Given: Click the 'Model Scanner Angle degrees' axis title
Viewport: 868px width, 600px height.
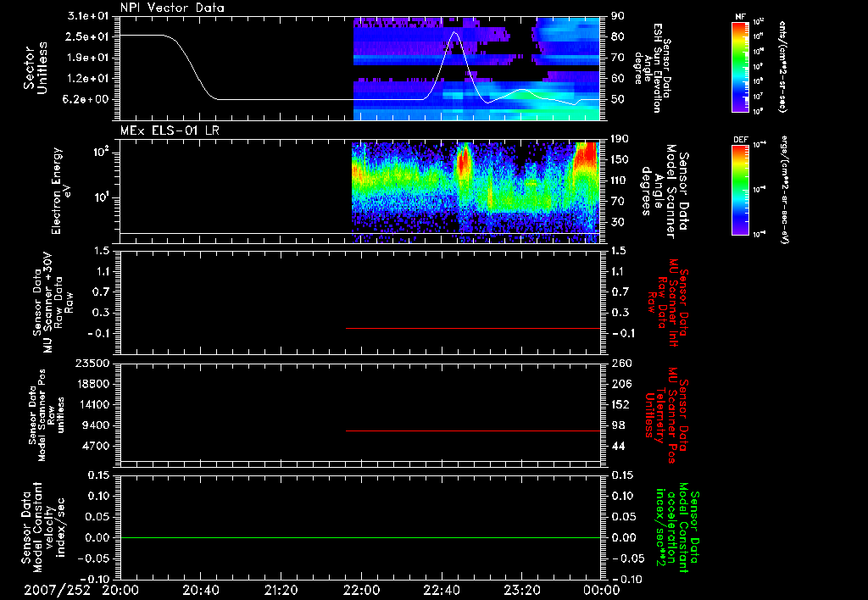Looking at the screenshot, I should click(x=665, y=192).
